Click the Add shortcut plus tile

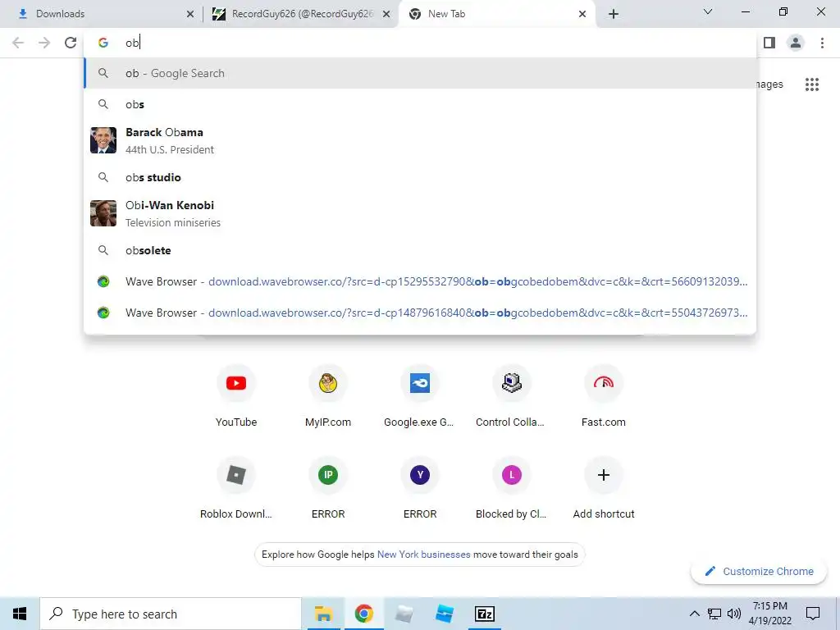pos(604,488)
